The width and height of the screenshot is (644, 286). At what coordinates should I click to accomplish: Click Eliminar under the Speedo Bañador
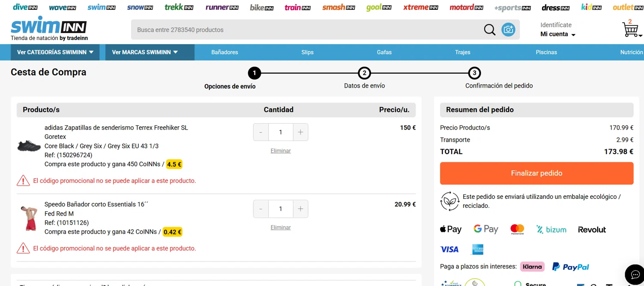(280, 228)
